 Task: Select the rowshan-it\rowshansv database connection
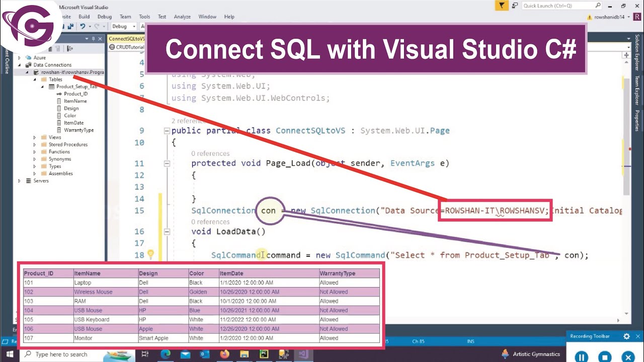pyautogui.click(x=72, y=72)
